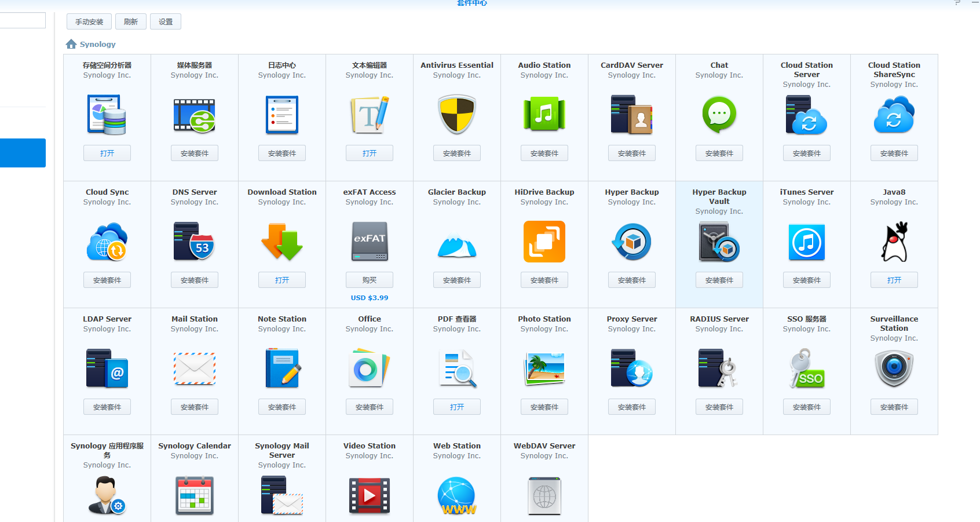Click the Note Station notebook icon
Screen dimensions: 980x522
pyautogui.click(x=282, y=369)
